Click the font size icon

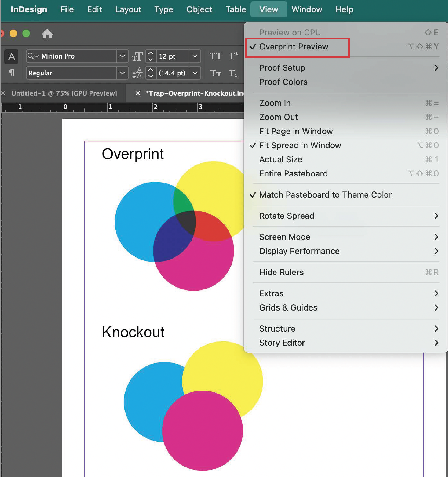[137, 56]
